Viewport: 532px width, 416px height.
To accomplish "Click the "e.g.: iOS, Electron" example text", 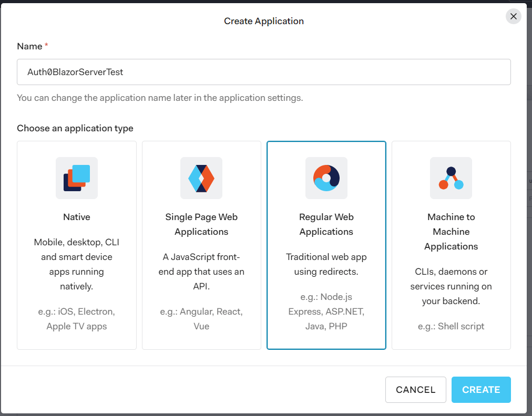I will 77,319.
